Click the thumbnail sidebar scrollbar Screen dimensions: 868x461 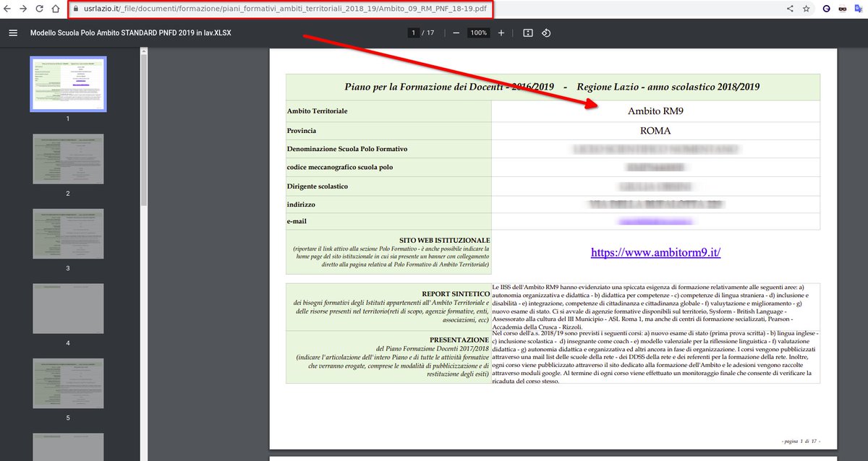pyautogui.click(x=143, y=130)
